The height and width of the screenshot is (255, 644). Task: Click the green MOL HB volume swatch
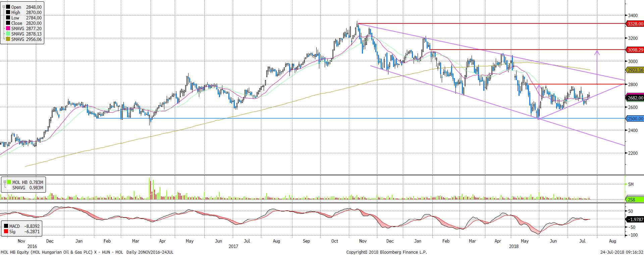click(x=9, y=182)
